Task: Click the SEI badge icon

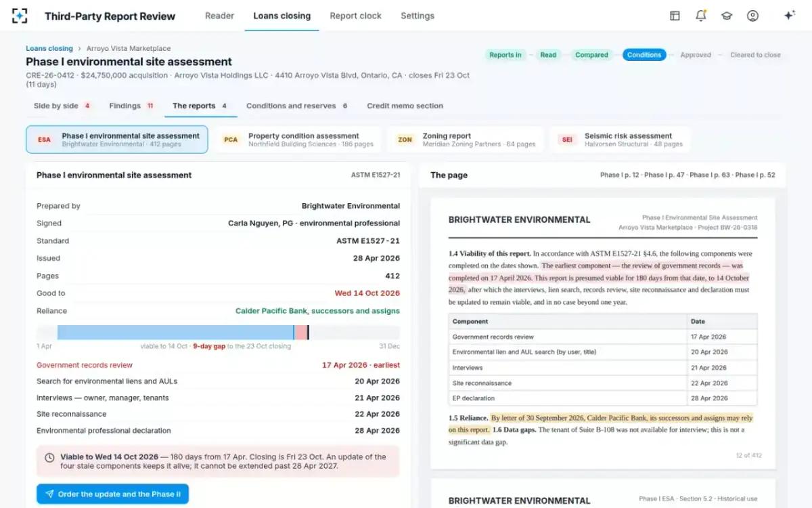Action: (567, 140)
